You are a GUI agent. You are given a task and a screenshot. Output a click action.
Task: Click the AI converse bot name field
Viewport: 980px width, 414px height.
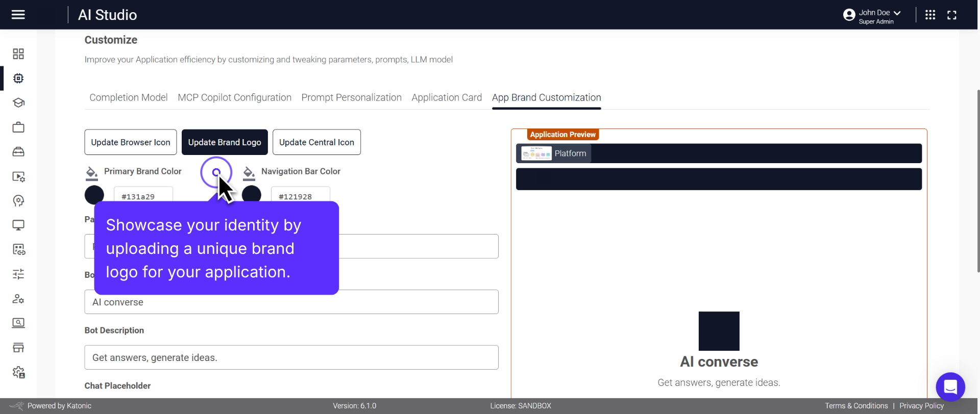pos(291,302)
